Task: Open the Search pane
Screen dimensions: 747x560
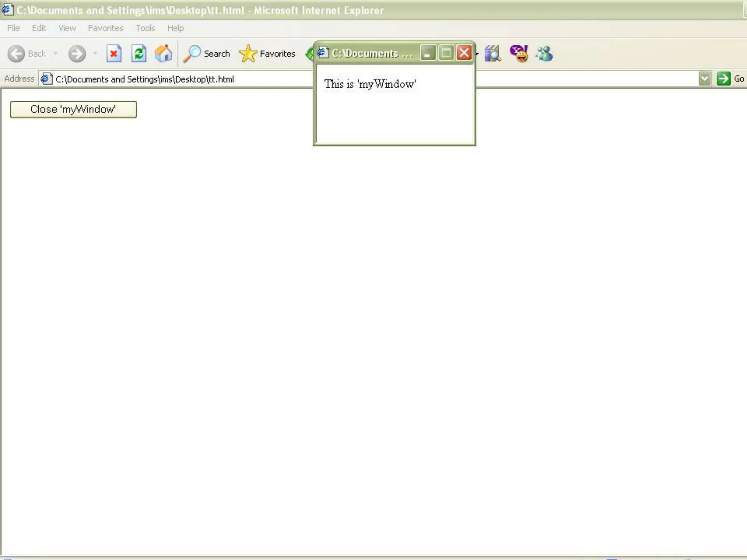Action: pos(207,54)
